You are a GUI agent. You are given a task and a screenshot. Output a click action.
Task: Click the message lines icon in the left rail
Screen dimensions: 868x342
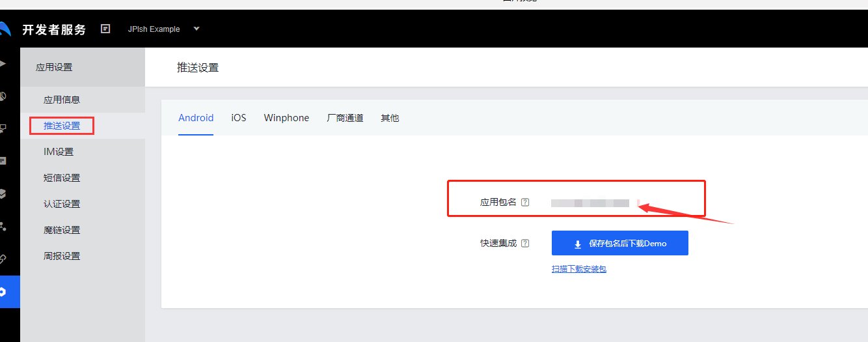[3, 161]
